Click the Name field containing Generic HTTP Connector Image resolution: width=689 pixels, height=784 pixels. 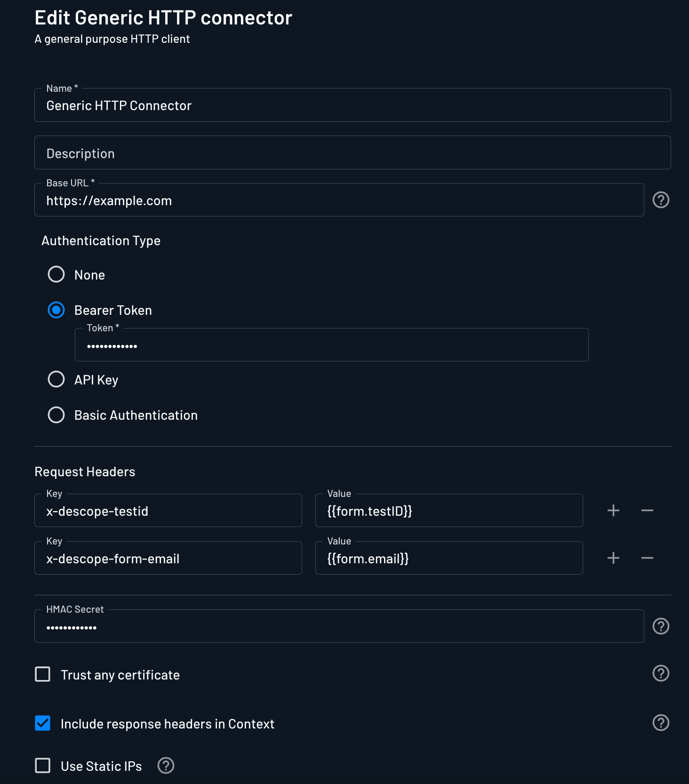click(x=352, y=105)
